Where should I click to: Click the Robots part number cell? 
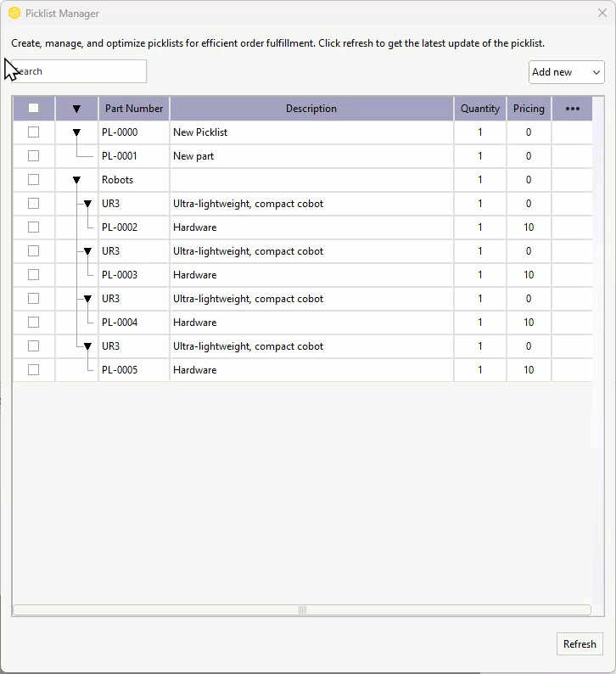tap(134, 180)
